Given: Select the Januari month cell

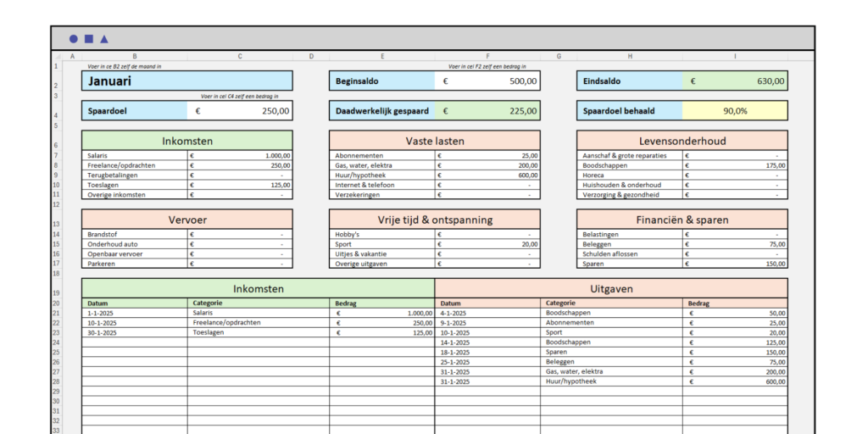Looking at the screenshot, I should click(187, 81).
